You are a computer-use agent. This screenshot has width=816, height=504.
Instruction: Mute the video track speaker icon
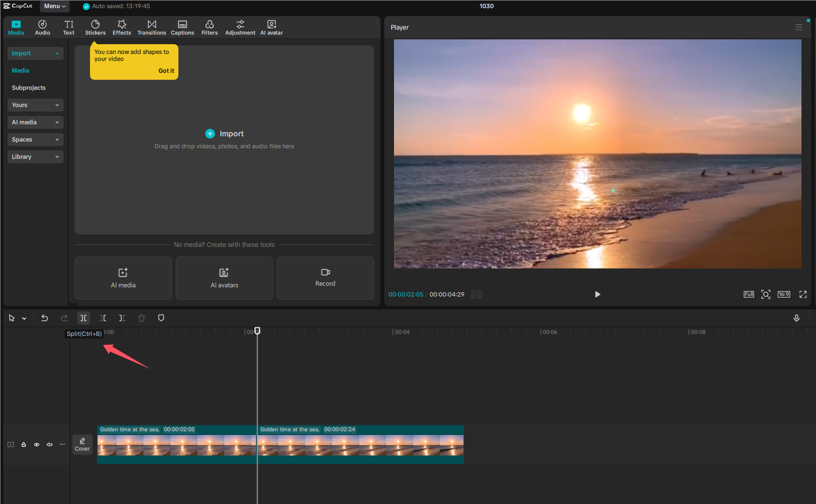49,444
